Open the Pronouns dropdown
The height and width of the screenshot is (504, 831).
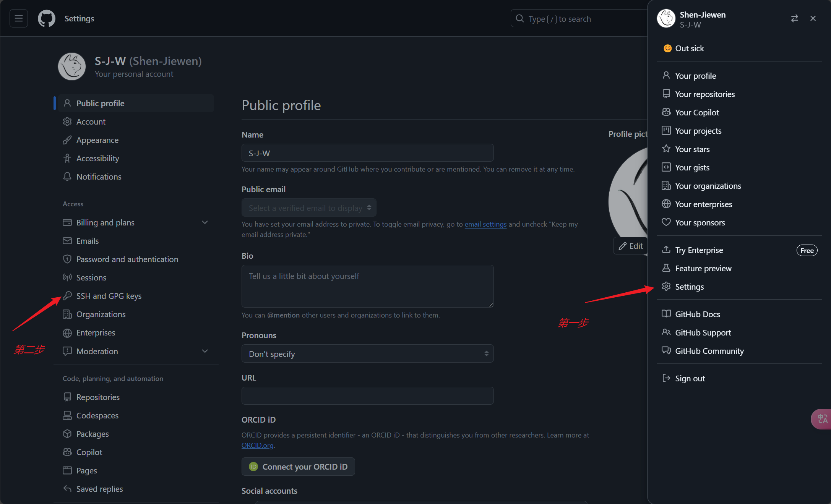click(x=367, y=353)
